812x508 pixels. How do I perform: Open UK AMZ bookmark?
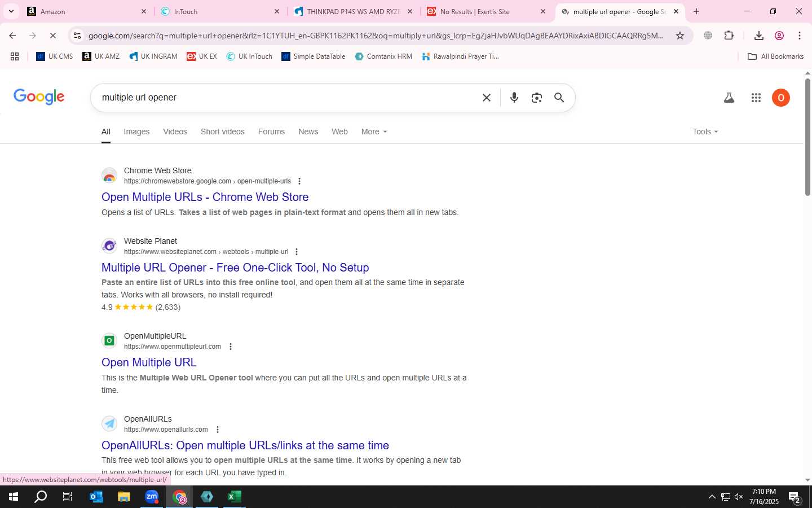(101, 56)
